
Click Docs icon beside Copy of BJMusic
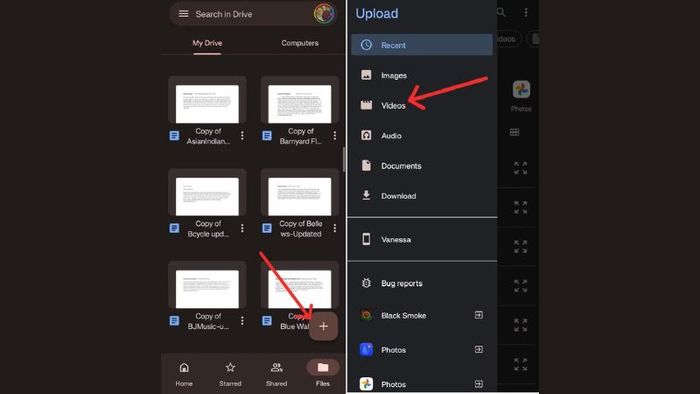tap(175, 320)
